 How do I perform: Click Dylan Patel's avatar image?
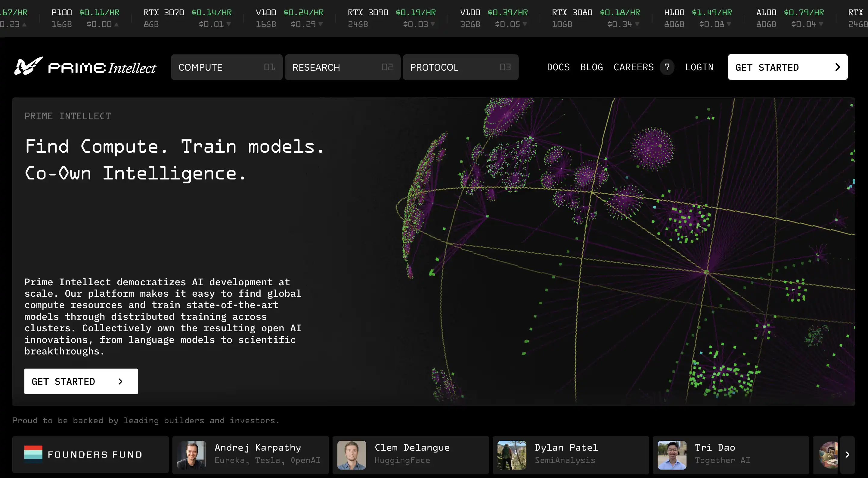pos(512,455)
